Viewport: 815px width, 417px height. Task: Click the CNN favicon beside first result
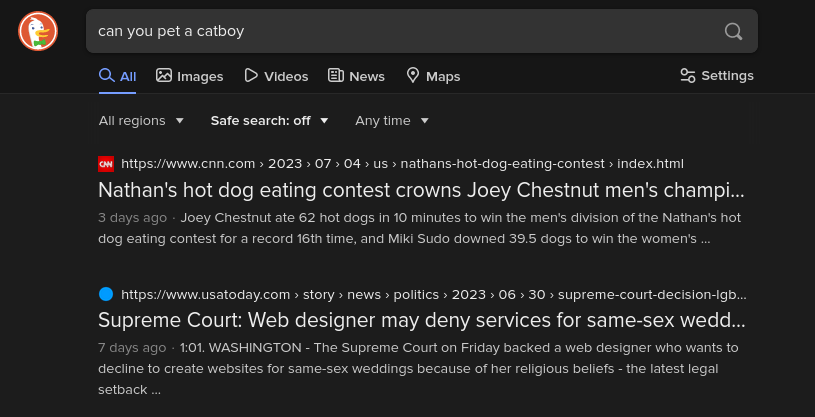coord(106,164)
